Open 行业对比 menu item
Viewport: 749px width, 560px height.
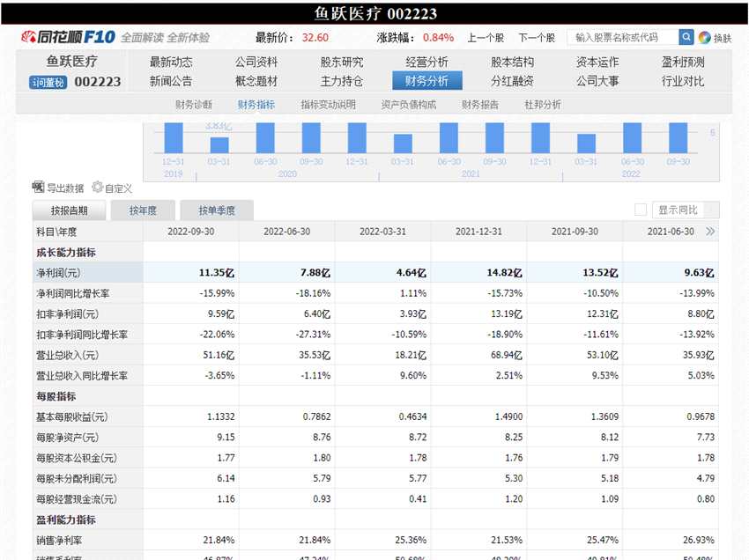tap(683, 81)
